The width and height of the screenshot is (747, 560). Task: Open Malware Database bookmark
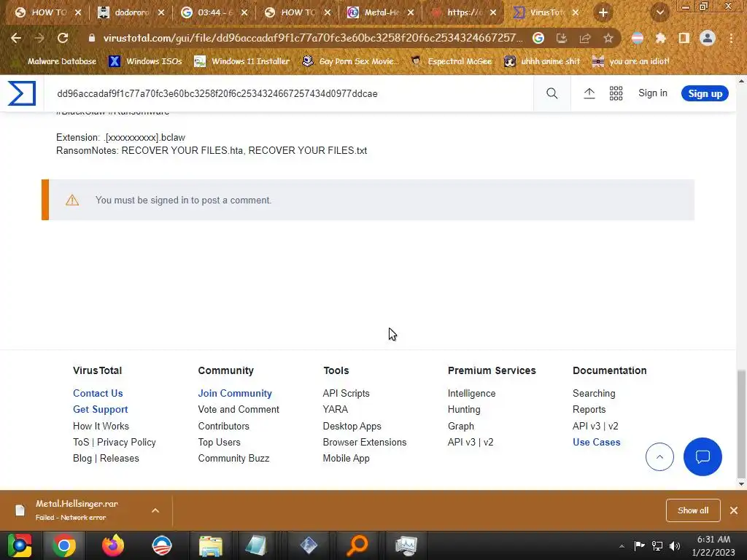click(x=61, y=61)
